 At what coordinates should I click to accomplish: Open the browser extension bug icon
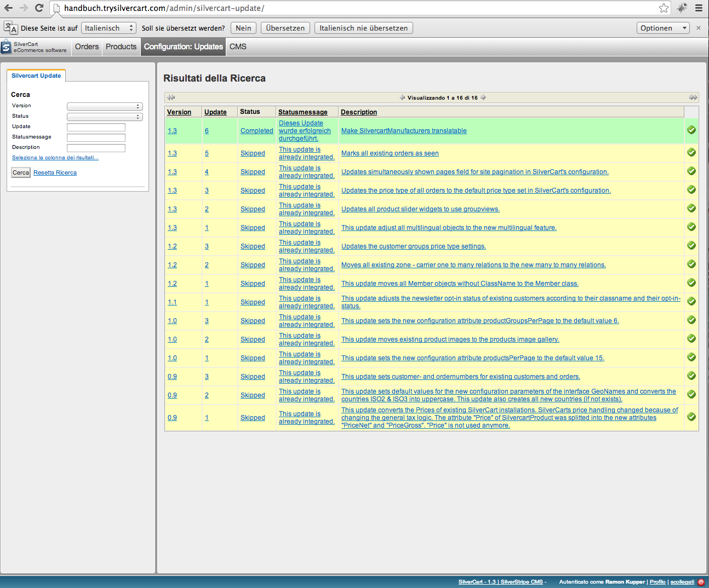click(x=682, y=8)
